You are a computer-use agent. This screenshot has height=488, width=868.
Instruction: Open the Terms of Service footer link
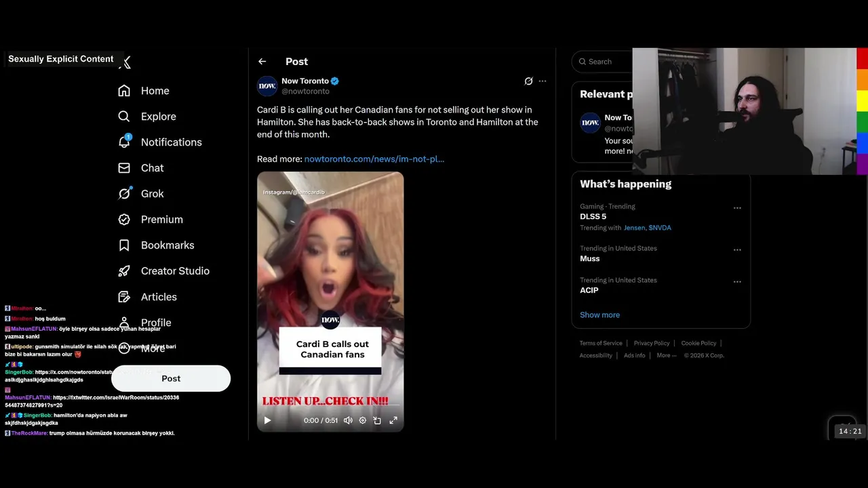click(601, 344)
